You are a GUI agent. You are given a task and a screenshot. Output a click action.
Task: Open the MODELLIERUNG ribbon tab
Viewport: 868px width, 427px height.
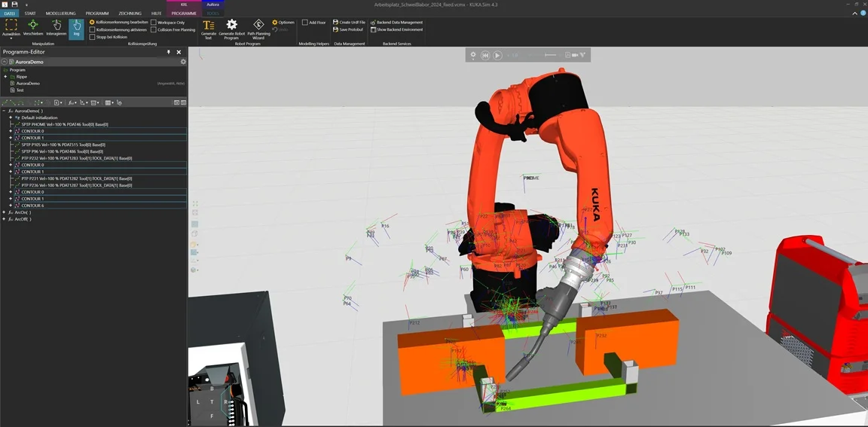tap(60, 13)
